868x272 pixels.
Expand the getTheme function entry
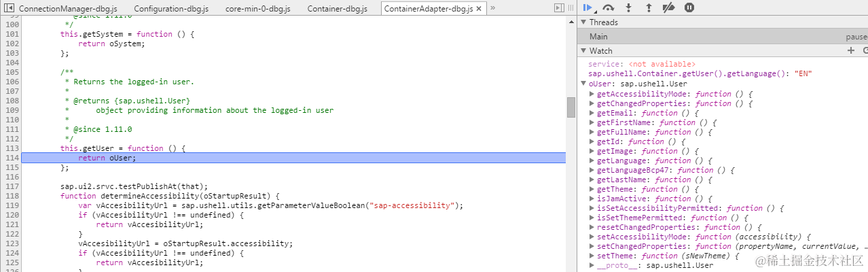[592, 189]
